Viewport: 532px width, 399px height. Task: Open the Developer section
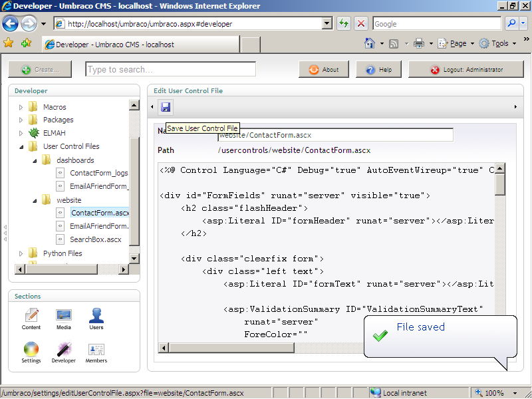click(64, 352)
